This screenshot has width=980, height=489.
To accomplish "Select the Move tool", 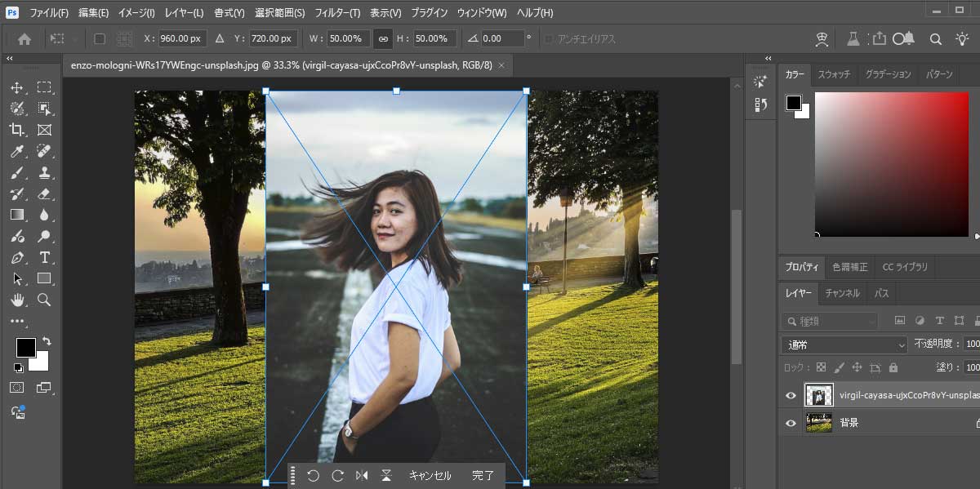I will 16,87.
